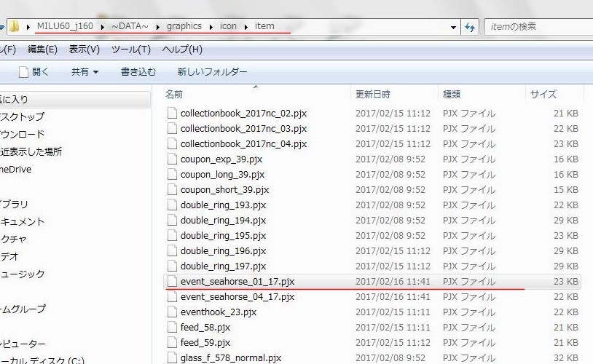The width and height of the screenshot is (593, 364).
Task: Open the address bar history dropdown arrow
Action: (455, 27)
